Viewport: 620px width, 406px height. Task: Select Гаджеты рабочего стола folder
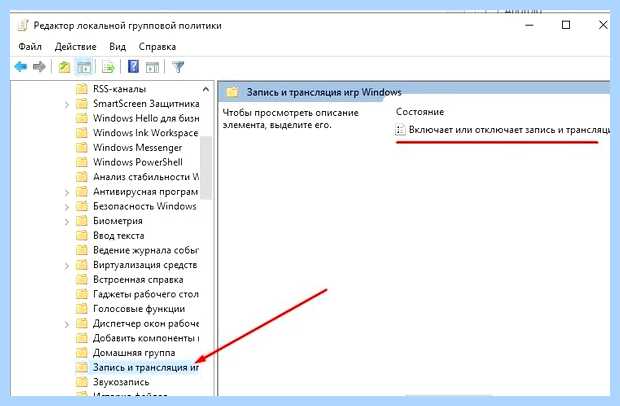tap(146, 294)
